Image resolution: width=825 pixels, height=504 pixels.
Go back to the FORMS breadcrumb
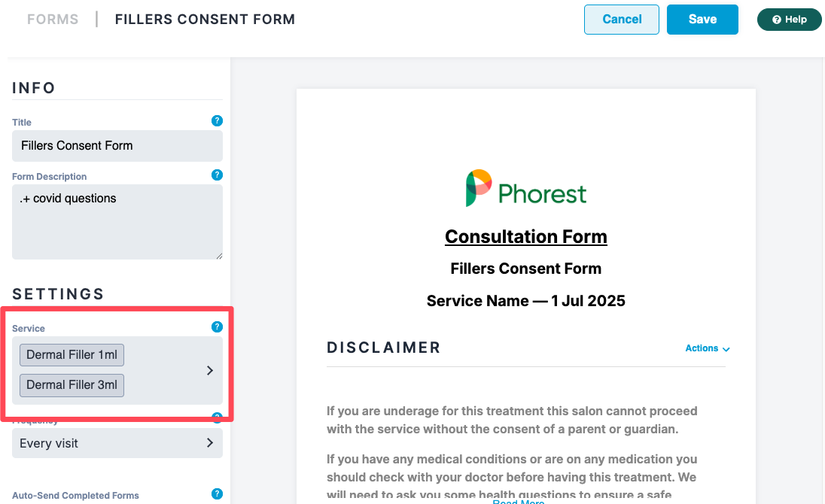pyautogui.click(x=53, y=20)
